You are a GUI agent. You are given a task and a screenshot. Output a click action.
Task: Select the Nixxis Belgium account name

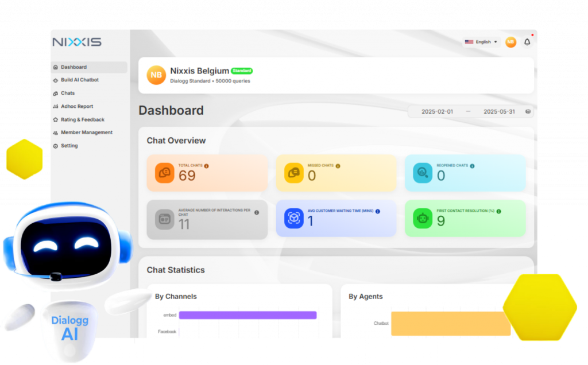(199, 71)
